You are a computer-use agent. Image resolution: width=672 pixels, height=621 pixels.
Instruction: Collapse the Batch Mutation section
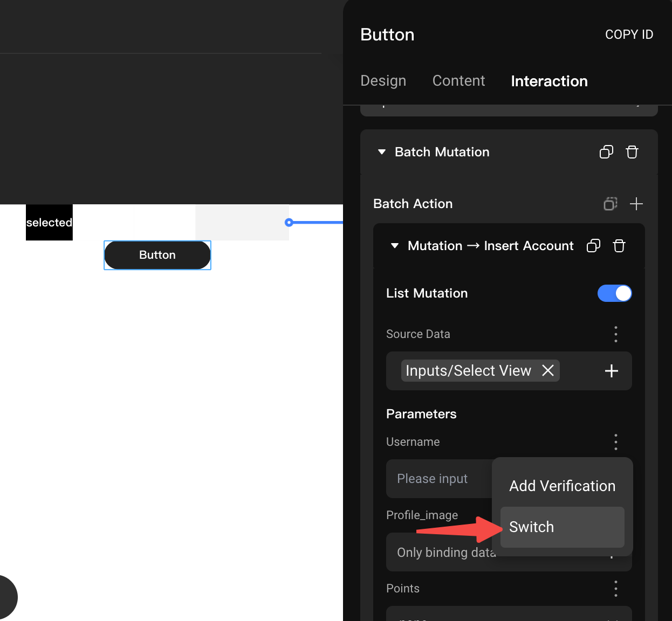coord(382,152)
